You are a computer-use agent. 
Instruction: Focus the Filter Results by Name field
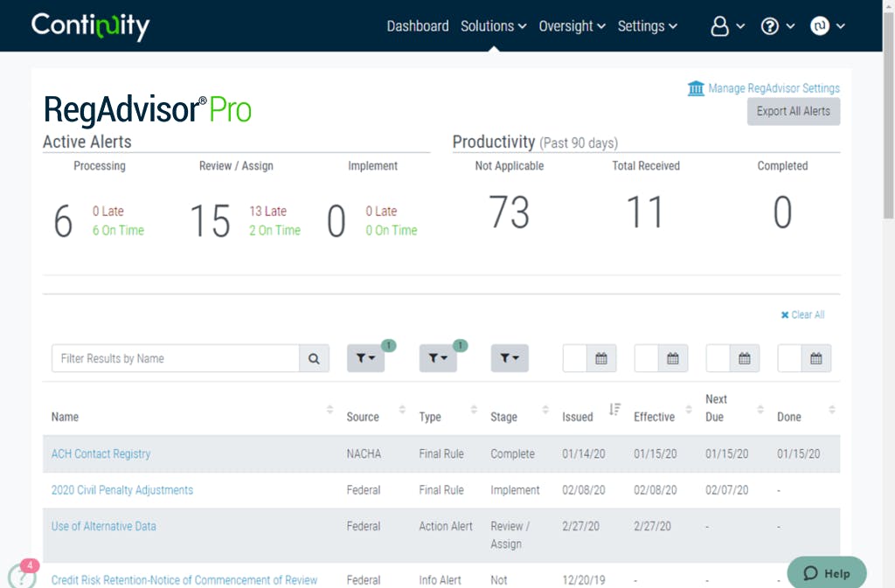175,359
